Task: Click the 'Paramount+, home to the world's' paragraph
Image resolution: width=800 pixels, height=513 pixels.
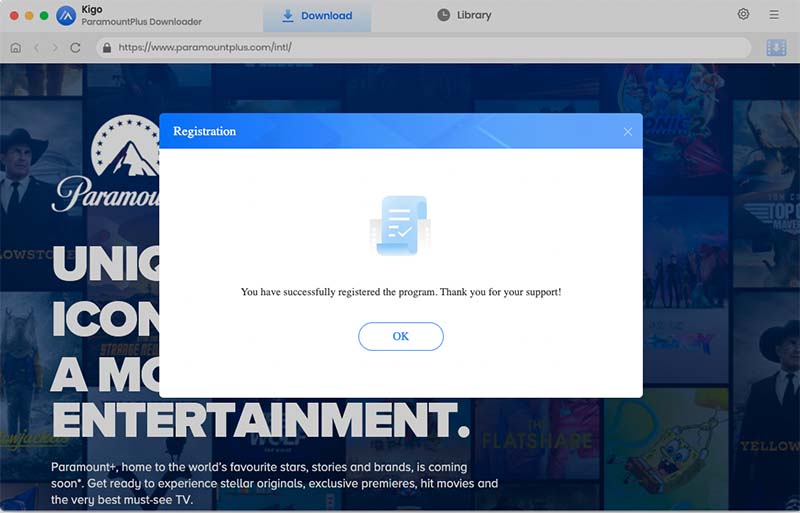Action: pyautogui.click(x=274, y=483)
